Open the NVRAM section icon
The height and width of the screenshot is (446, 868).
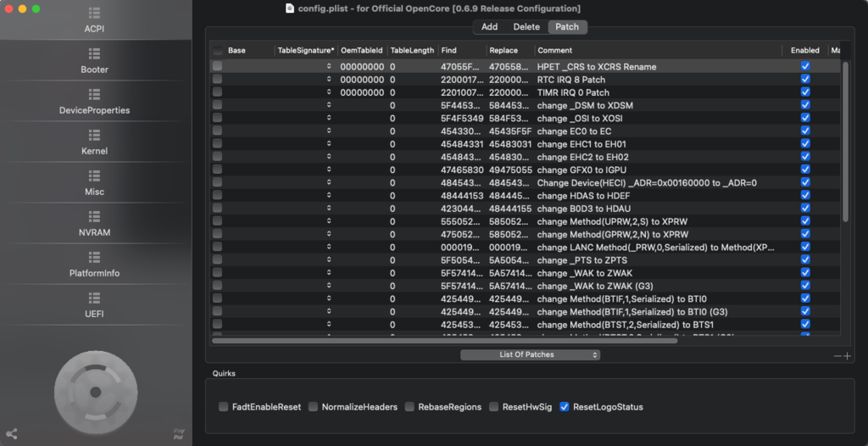click(94, 216)
